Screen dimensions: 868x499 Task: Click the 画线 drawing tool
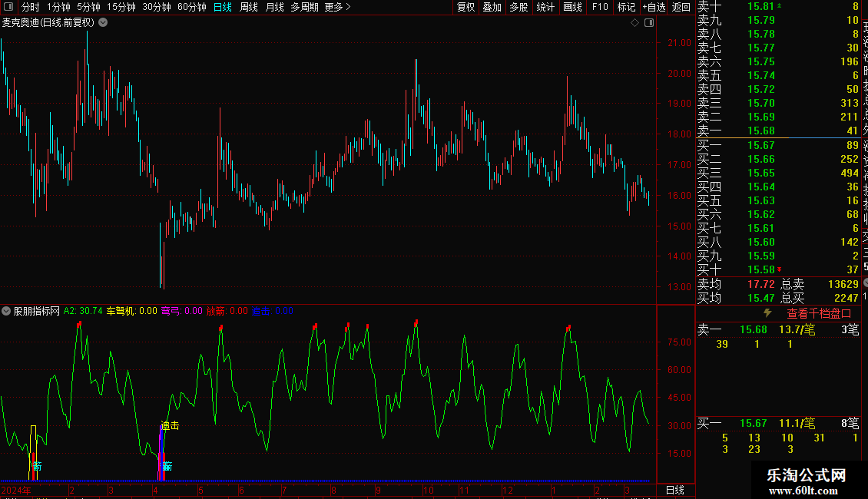click(x=572, y=7)
